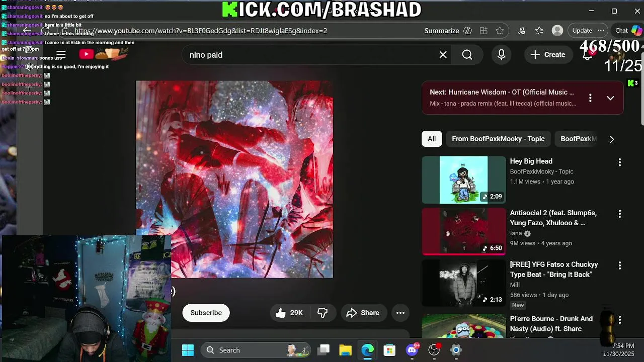Open the 'Hey Big Head' title
The image size is (644, 362).
click(531, 161)
